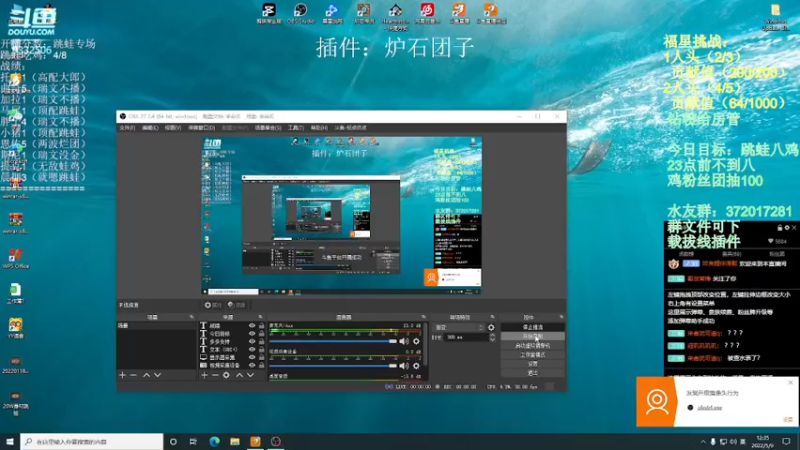Open 设置 from the Controls panel
Image resolution: width=800 pixels, height=450 pixels.
[533, 364]
